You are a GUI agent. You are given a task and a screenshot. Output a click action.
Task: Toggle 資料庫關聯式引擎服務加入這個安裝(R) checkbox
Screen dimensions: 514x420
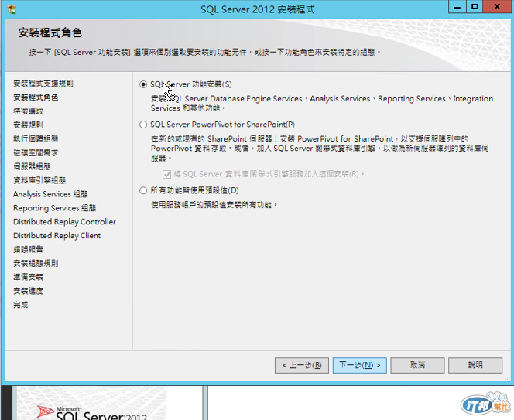coord(167,174)
